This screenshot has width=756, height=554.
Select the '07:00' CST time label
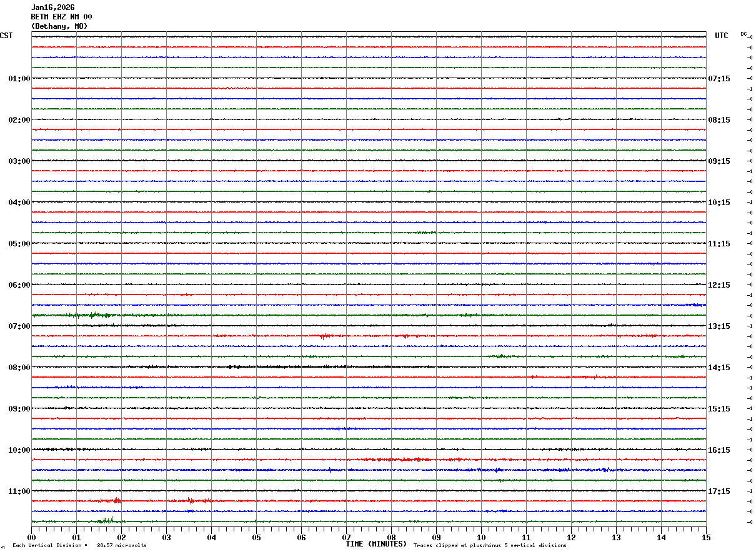click(19, 326)
